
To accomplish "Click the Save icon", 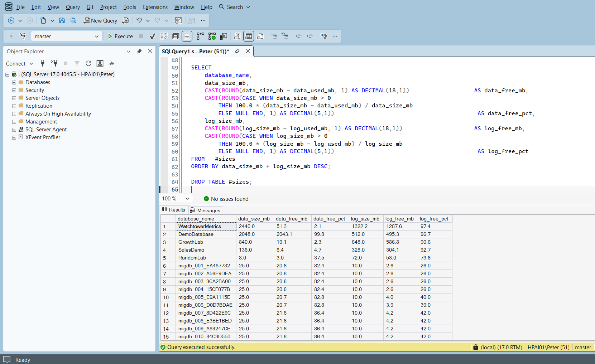I will click(62, 20).
